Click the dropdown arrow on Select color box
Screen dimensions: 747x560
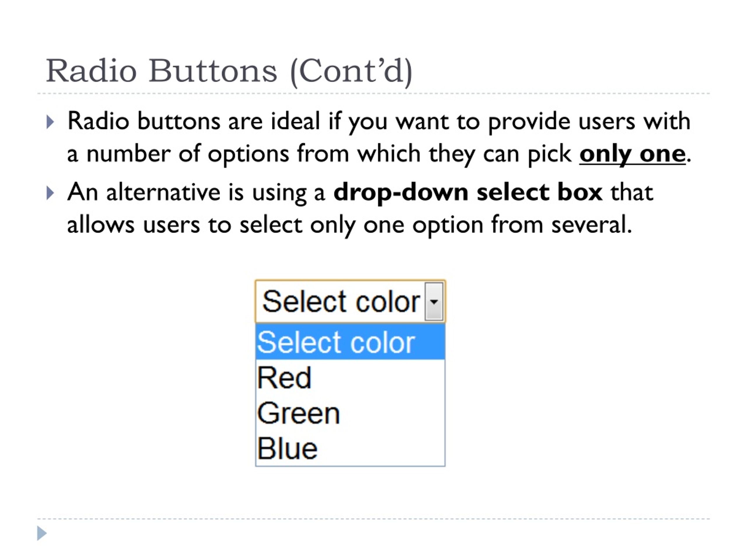434,301
